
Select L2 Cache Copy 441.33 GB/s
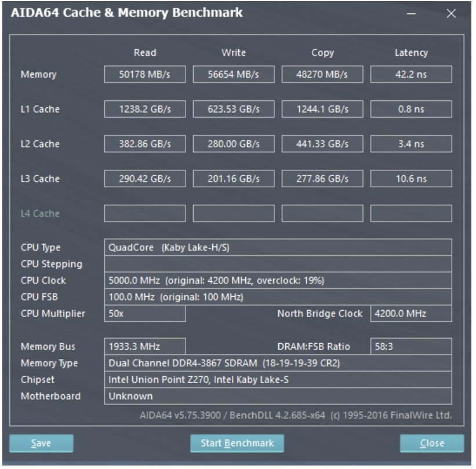tap(322, 144)
